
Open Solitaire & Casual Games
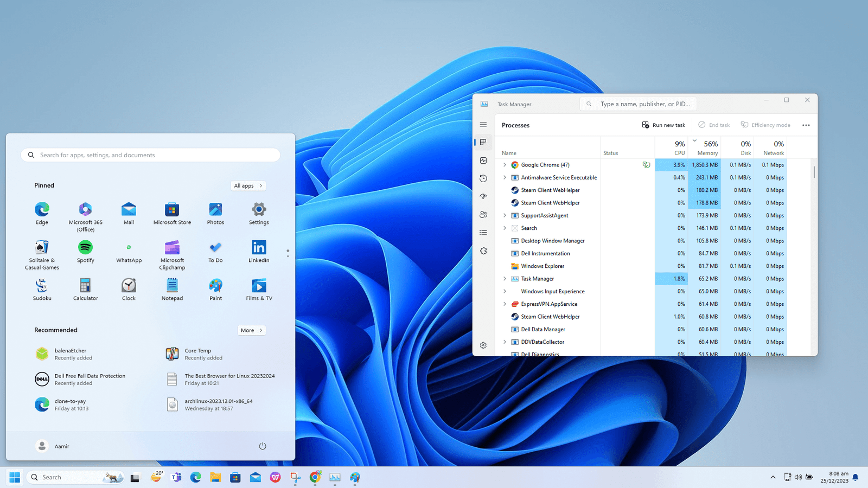42,255
